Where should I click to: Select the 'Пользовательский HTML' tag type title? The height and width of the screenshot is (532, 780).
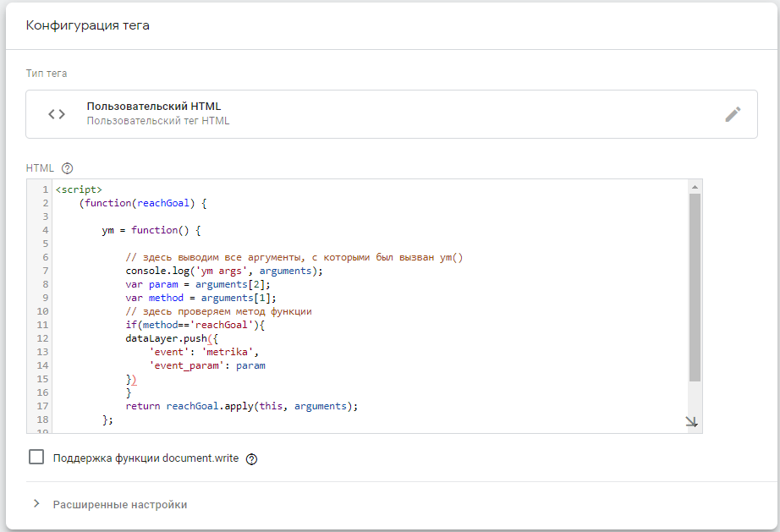154,107
